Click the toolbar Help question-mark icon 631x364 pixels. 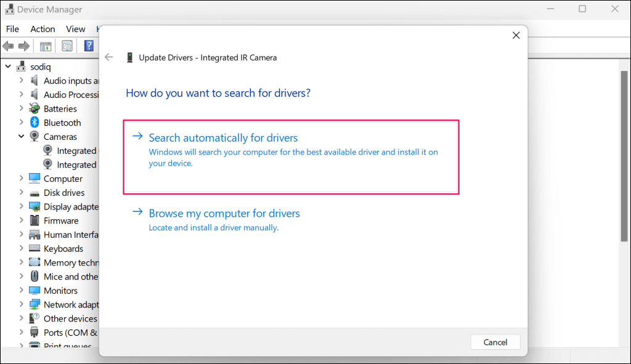click(x=89, y=46)
